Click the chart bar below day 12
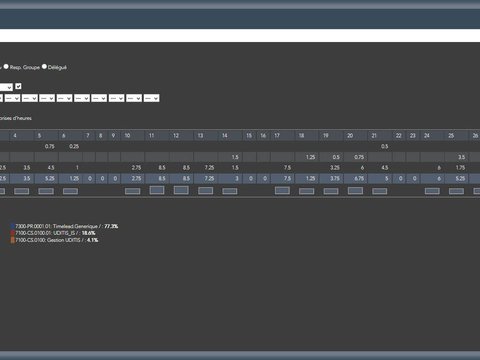480x360 pixels. click(181, 190)
